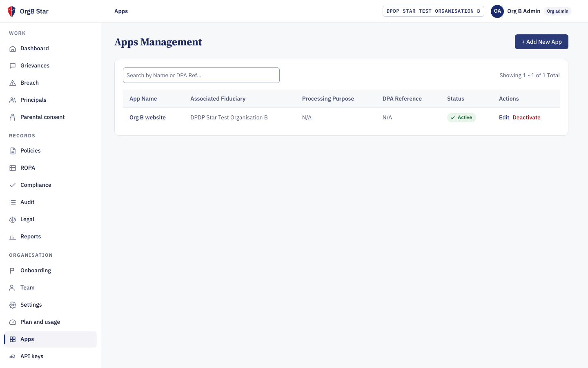Viewport: 588px width, 368px height.
Task: Click the Onboarding flag icon
Action: (x=13, y=271)
